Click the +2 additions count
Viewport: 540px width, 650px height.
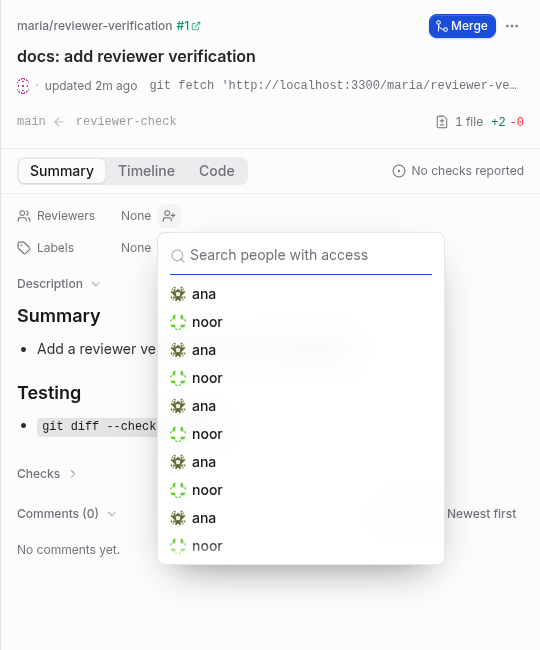[x=498, y=122]
